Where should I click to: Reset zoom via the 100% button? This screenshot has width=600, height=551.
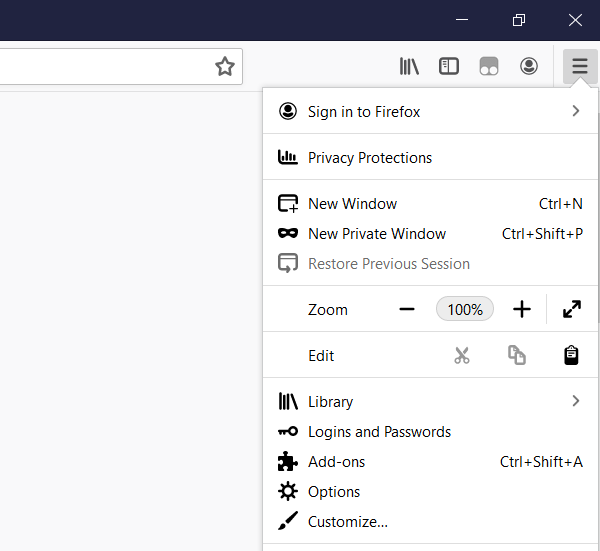465,309
